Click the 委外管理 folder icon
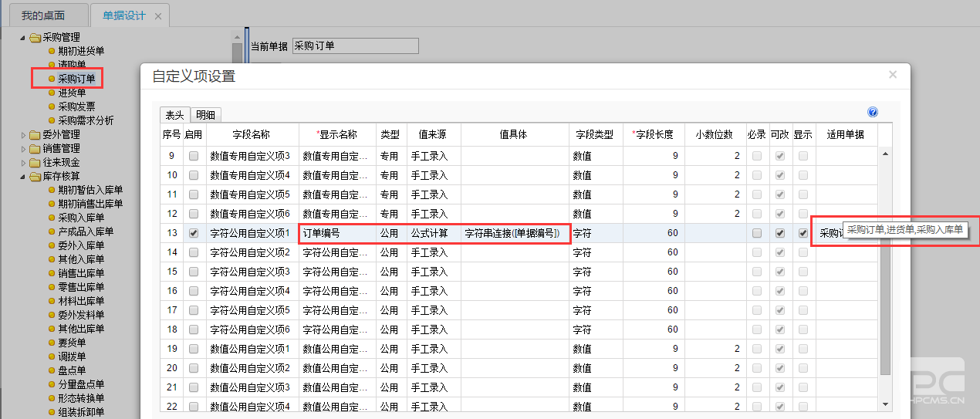Screen dimensions: 980x419 point(35,134)
